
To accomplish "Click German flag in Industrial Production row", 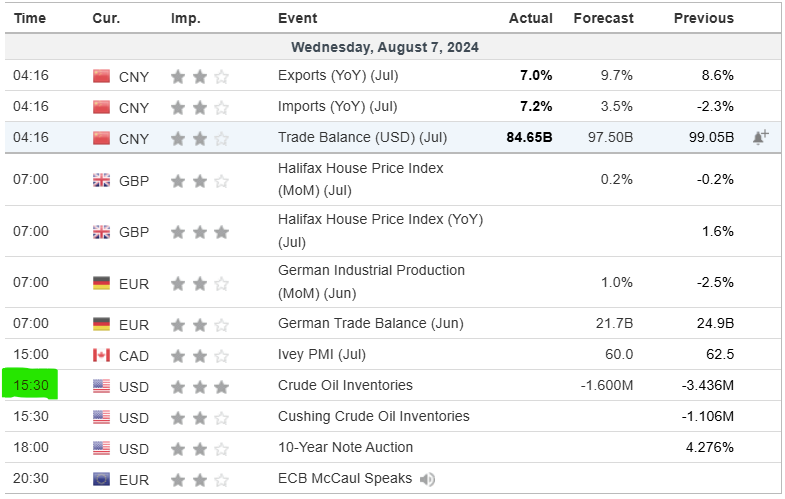I will coord(101,283).
